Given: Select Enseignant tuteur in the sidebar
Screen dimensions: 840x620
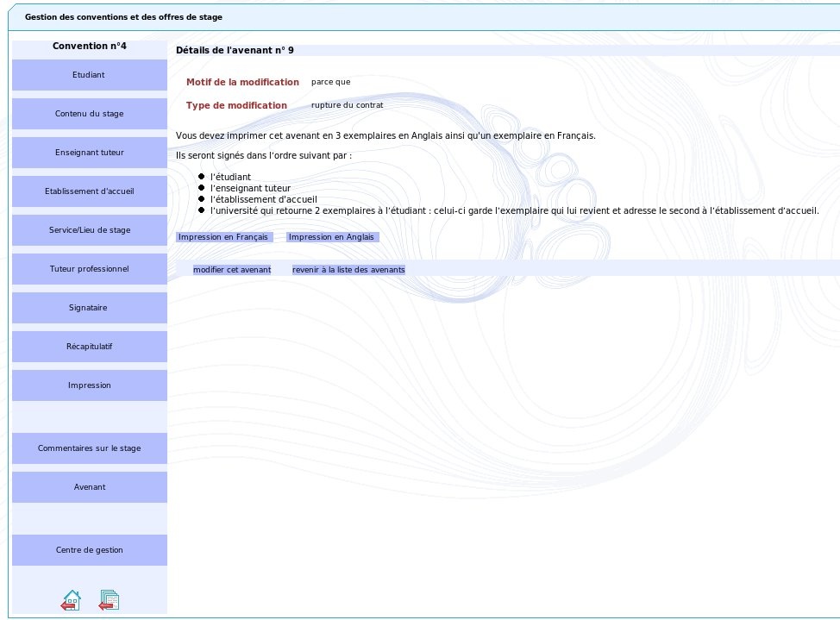Looking at the screenshot, I should point(89,153).
